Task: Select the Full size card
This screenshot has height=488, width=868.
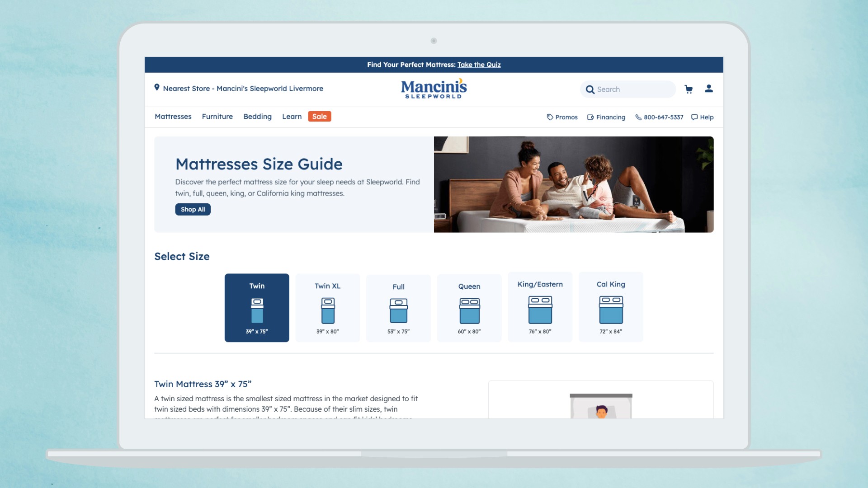Action: click(398, 308)
